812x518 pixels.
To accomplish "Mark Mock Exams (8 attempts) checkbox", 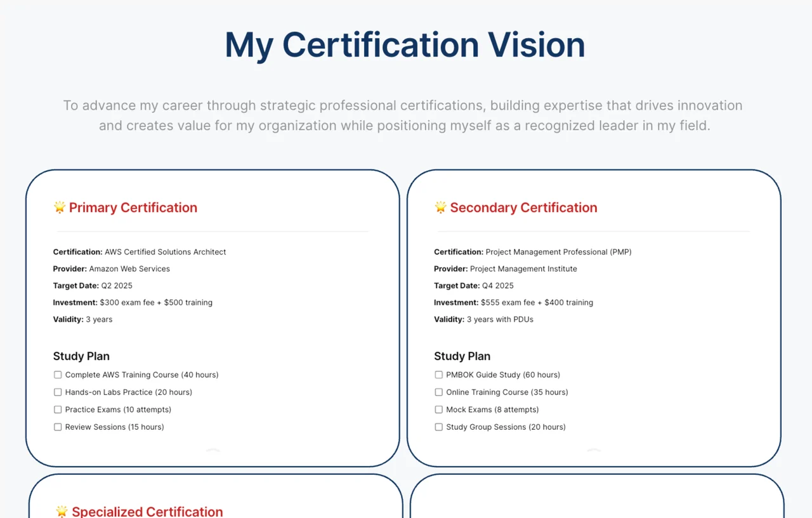I will (x=438, y=410).
